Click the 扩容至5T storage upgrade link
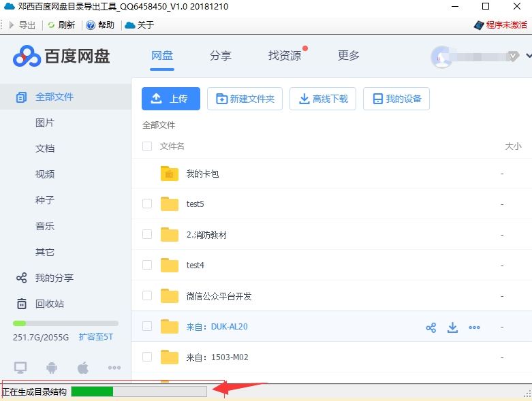 95,337
